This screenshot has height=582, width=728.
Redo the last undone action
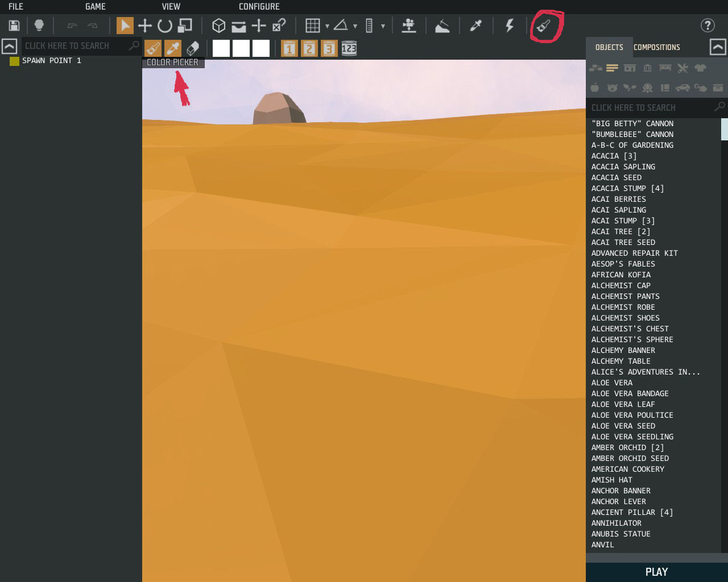(x=93, y=26)
